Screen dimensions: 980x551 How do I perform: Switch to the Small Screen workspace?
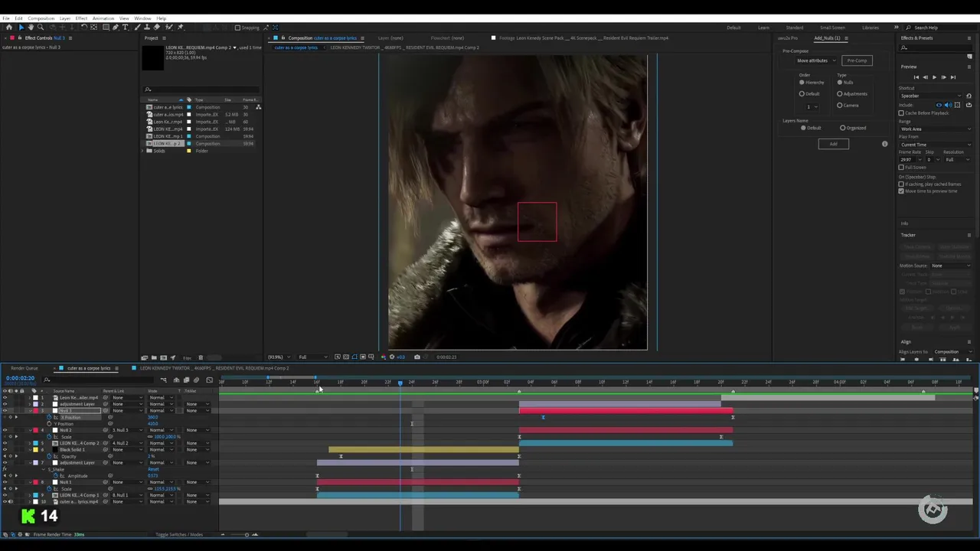832,28
